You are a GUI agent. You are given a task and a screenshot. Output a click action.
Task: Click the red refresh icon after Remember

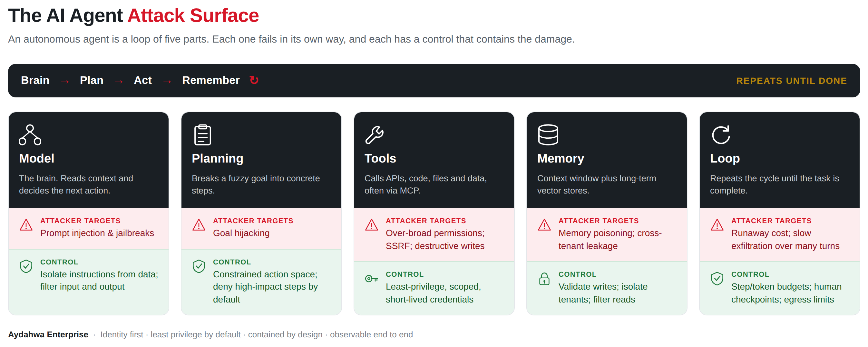click(254, 80)
